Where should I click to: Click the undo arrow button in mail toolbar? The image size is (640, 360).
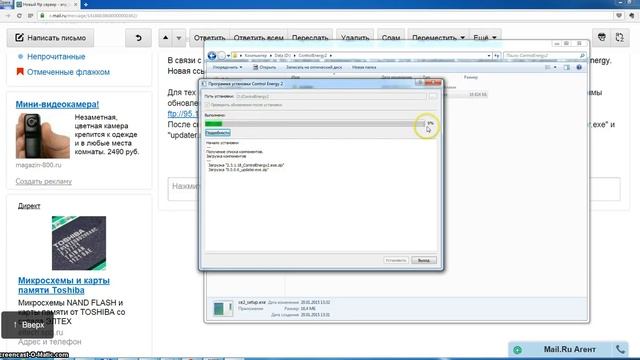tap(138, 38)
